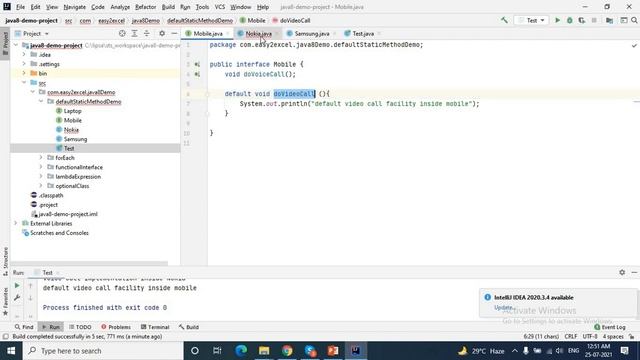Click the Build project hammer icon
This screenshot has width=640, height=360.
tap(504, 20)
